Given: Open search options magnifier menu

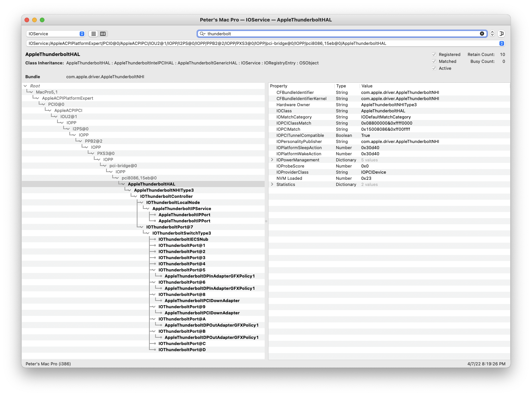Looking at the screenshot, I should click(x=202, y=34).
